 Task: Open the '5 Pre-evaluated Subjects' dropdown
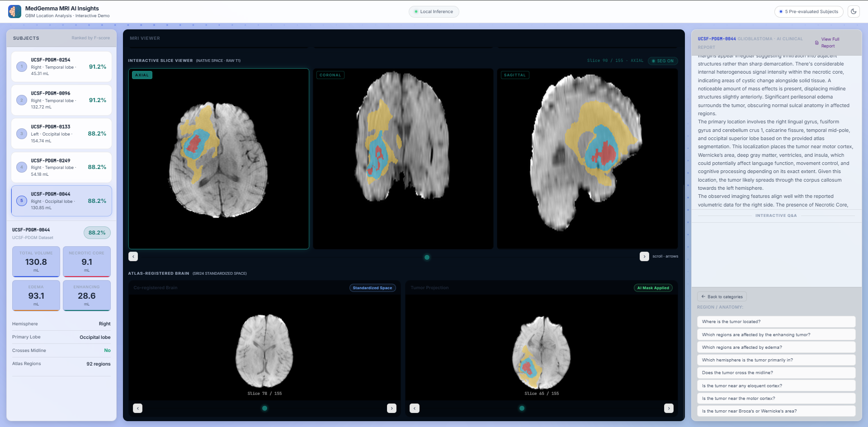[x=809, y=11]
